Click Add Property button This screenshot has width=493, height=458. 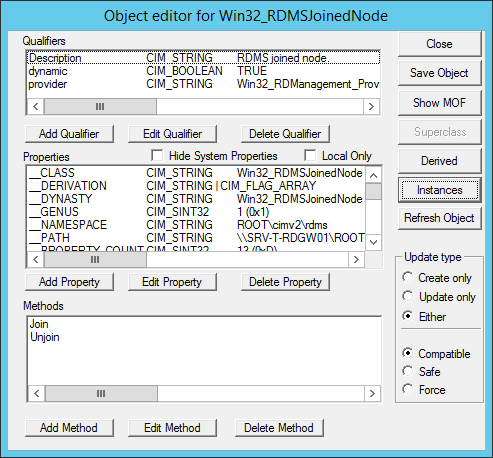pyautogui.click(x=69, y=282)
